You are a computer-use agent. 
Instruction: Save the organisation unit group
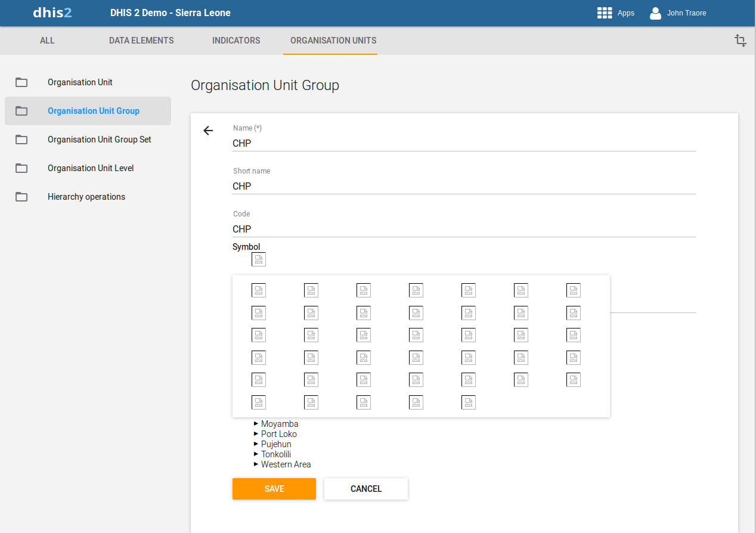tap(274, 489)
